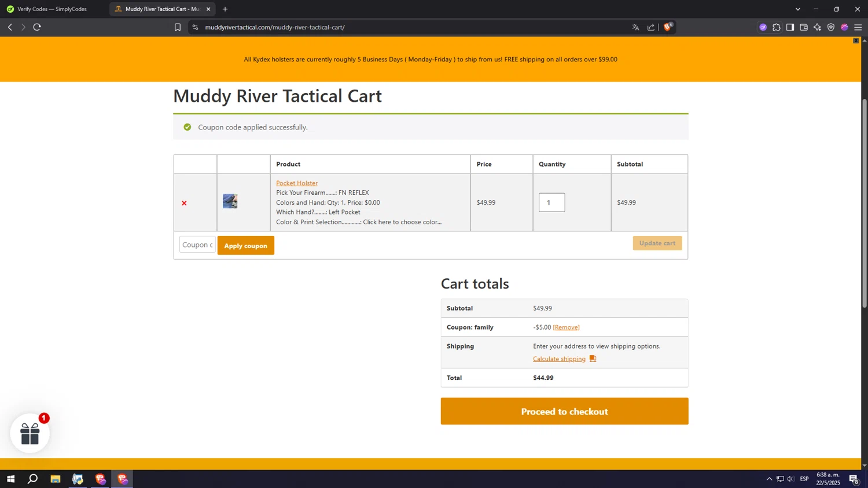Share this page via share icon
868x488 pixels.
point(651,27)
